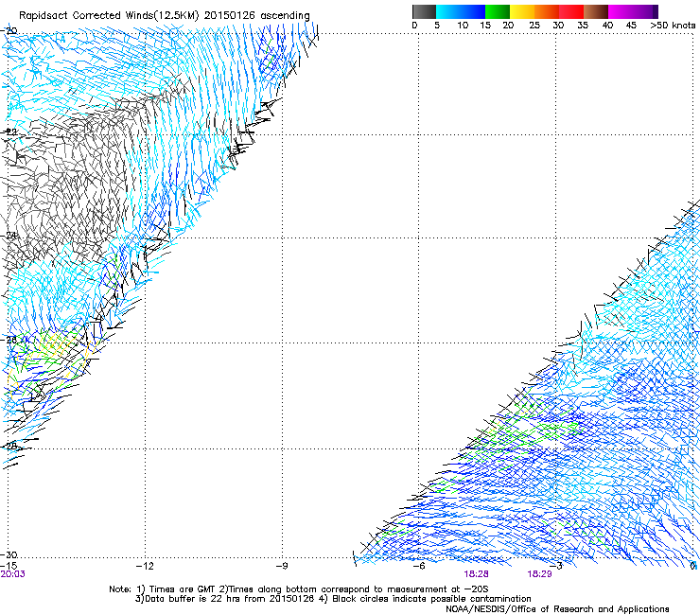Click the '>50 knots' legend label
The image size is (700, 615).
673,26
